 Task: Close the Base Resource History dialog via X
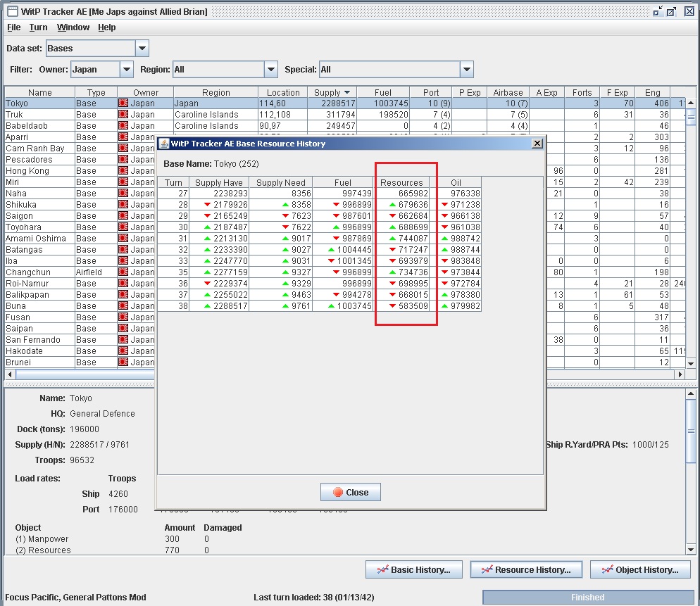[537, 144]
